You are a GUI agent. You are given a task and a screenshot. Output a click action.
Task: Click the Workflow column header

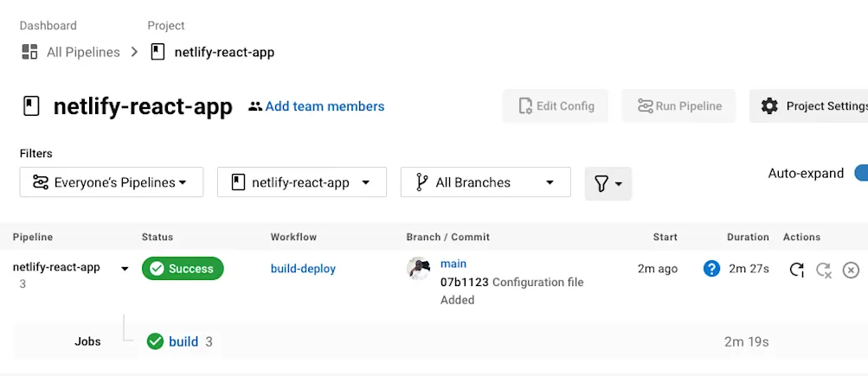point(293,237)
